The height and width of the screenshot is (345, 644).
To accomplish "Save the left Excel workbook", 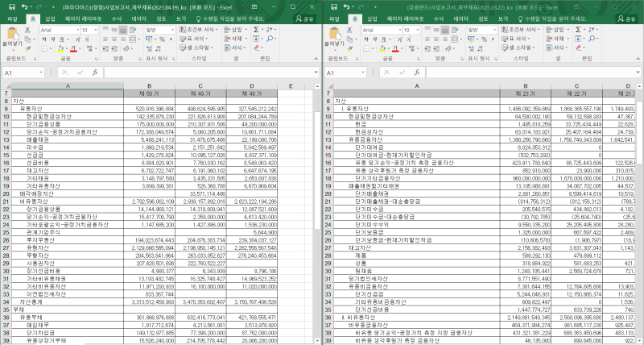I will (x=12, y=7).
